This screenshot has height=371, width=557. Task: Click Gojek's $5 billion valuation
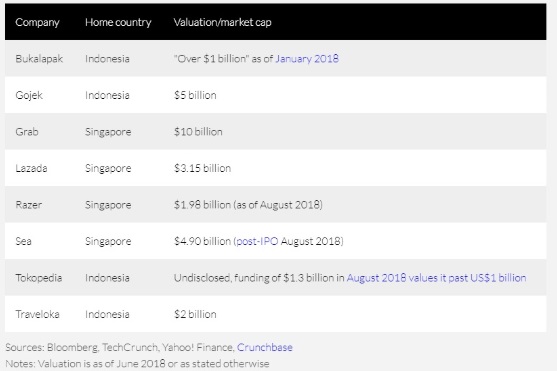click(x=195, y=95)
